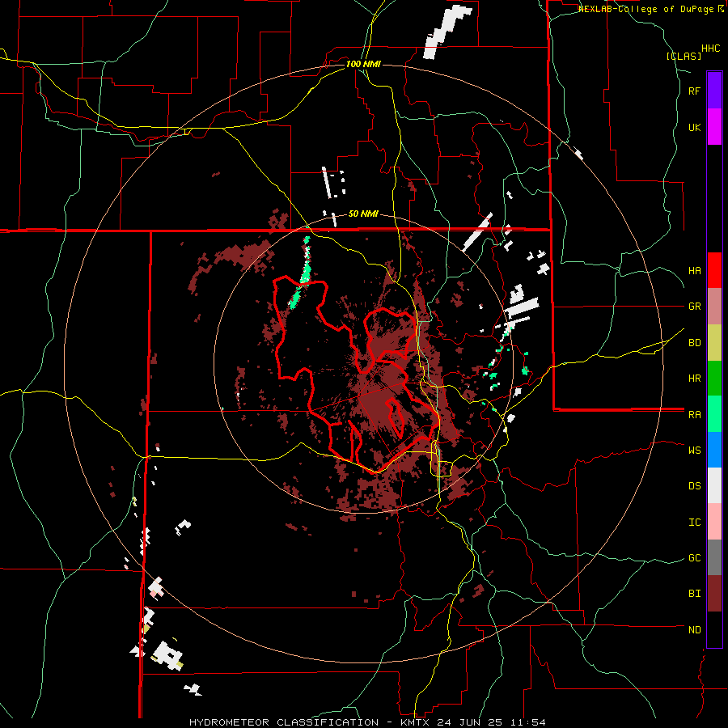Click the purple RF legend color swatch
The image size is (728, 728).
point(714,91)
